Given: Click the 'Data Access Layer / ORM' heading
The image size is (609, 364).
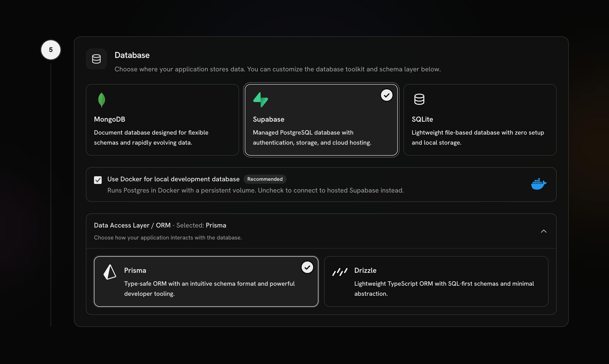Looking at the screenshot, I should click(x=132, y=225).
